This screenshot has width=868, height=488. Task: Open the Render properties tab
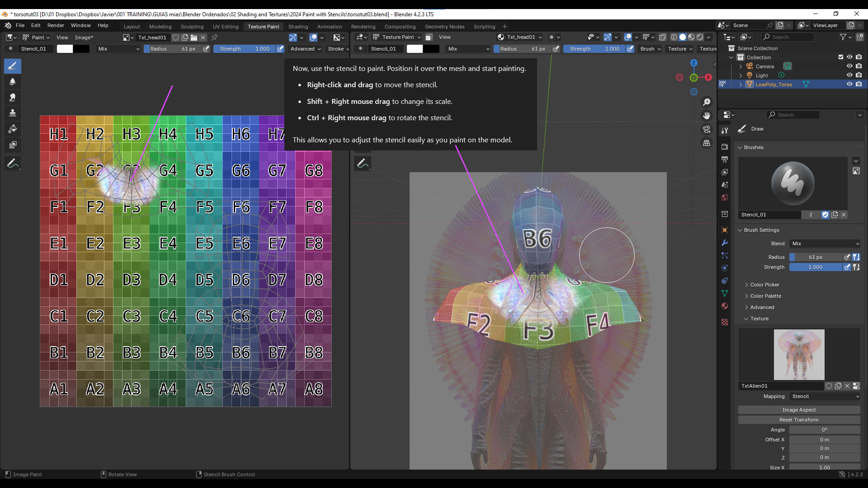point(725,147)
